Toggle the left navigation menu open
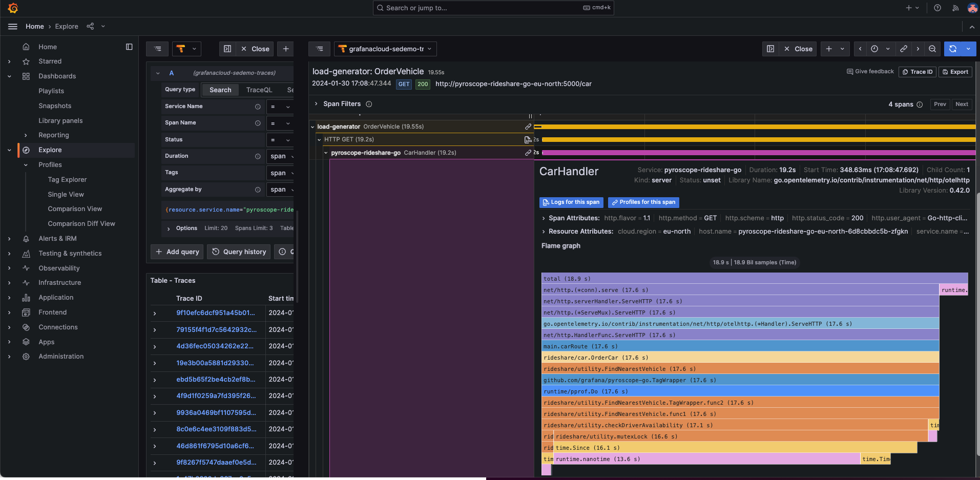 [12, 26]
